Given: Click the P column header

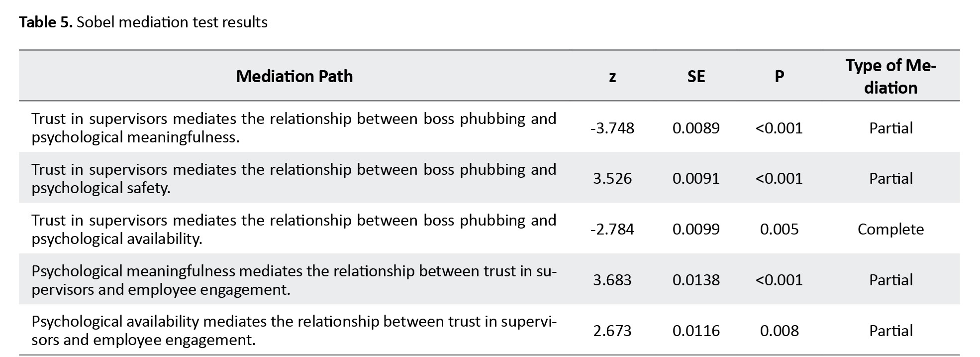Looking at the screenshot, I should (x=780, y=76).
